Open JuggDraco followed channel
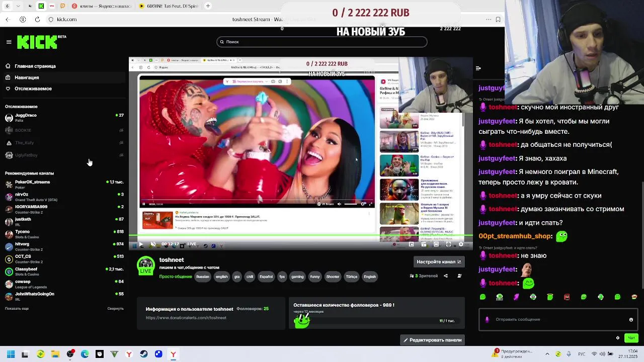644x362 pixels. 64,118
